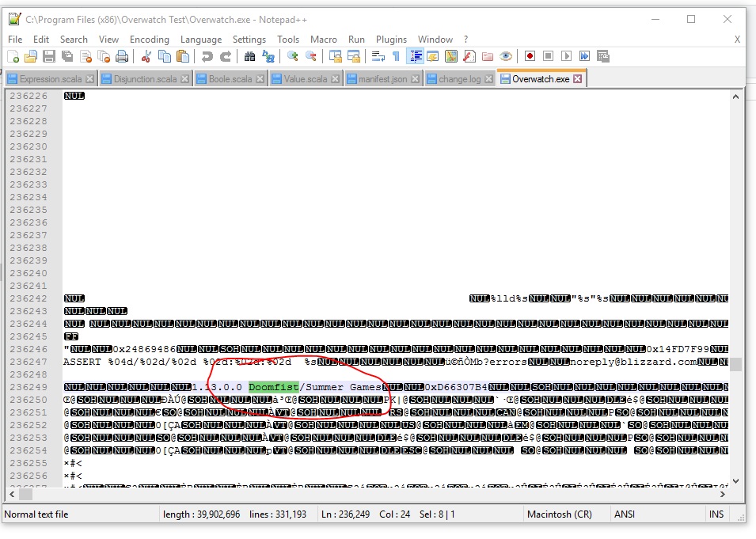Toggle the Indent Guide toolbar button
Image resolution: width=756 pixels, height=539 pixels.
pos(415,56)
